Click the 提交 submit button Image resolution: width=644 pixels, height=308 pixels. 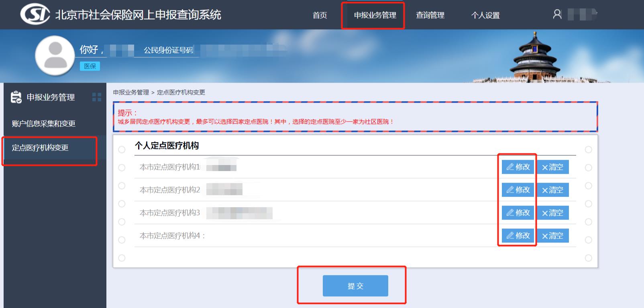coord(355,286)
